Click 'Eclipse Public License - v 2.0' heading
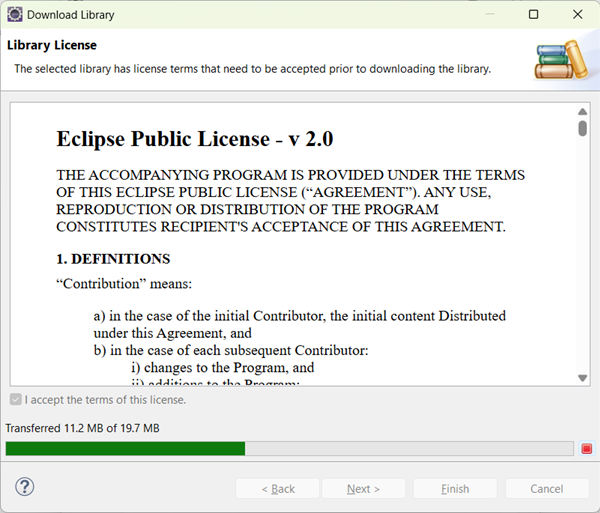The width and height of the screenshot is (600, 513). click(195, 138)
